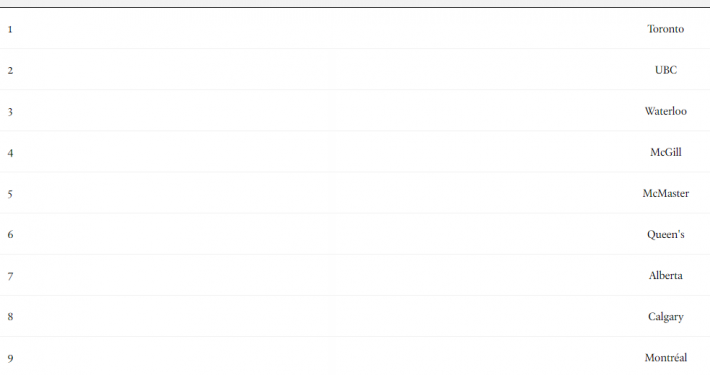Select rank number 9 cell
710x375 pixels.
tap(10, 359)
